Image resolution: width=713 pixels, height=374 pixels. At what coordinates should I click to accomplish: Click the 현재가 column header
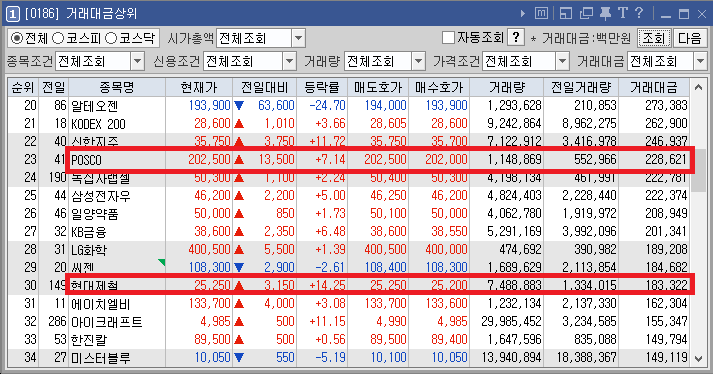[x=199, y=87]
